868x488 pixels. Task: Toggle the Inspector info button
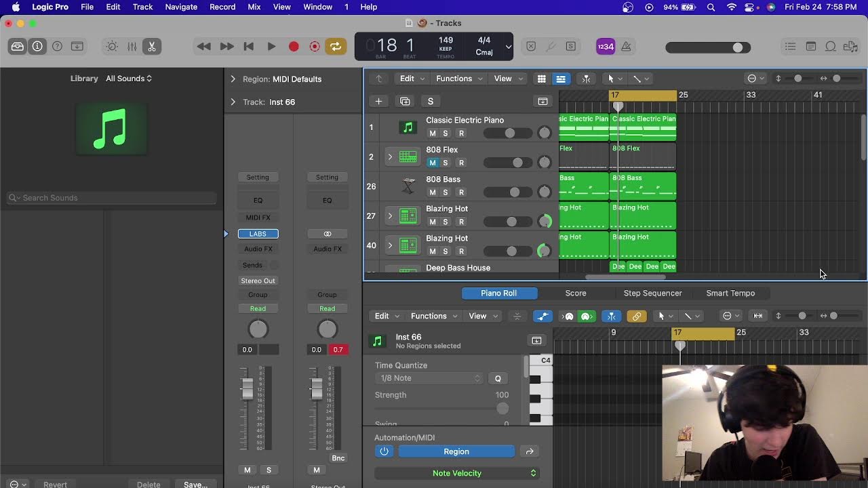pos(37,47)
